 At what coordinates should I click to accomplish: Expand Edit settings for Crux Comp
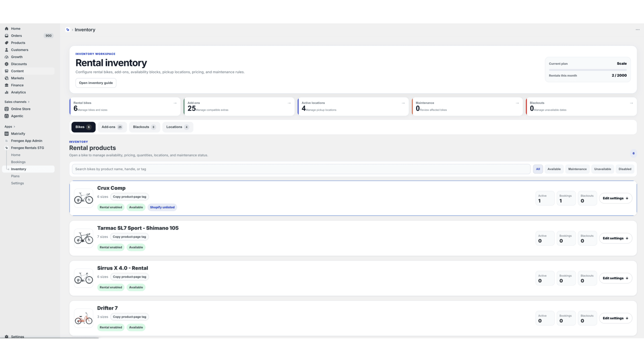pyautogui.click(x=615, y=198)
